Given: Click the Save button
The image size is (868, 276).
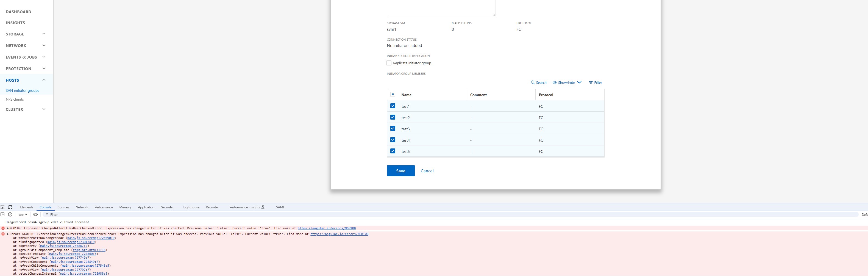Looking at the screenshot, I should coord(400,171).
